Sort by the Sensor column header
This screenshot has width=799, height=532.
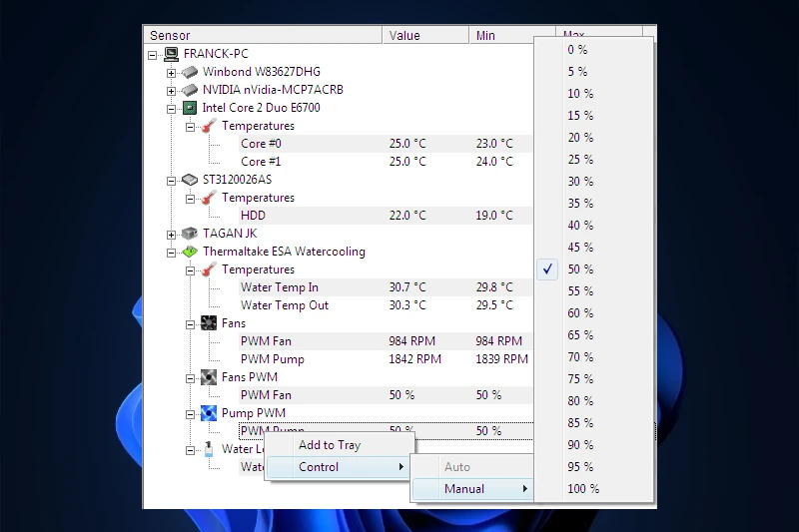point(263,35)
